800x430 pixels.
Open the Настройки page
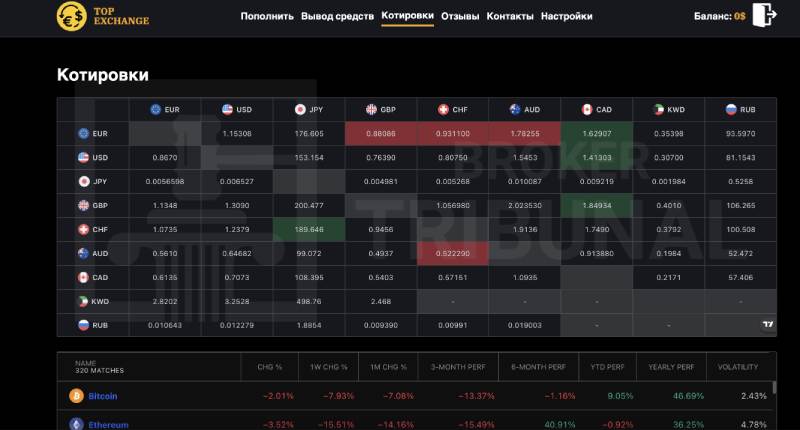(566, 16)
